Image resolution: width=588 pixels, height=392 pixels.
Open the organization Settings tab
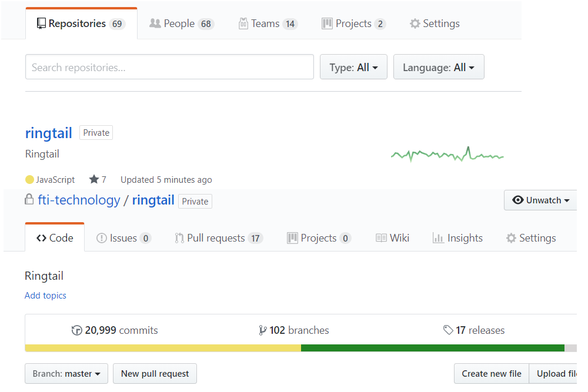pyautogui.click(x=435, y=24)
